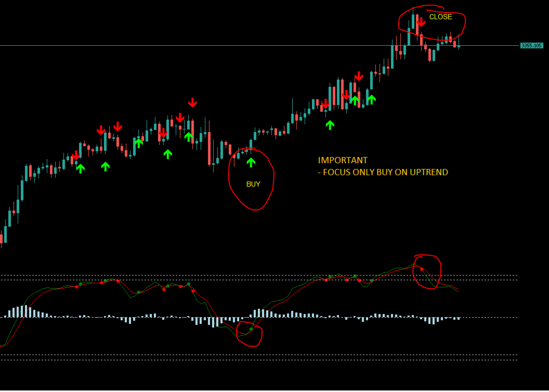The height and width of the screenshot is (392, 549).
Task: Select the leftmost green up arrow signal
Action: [x=81, y=168]
